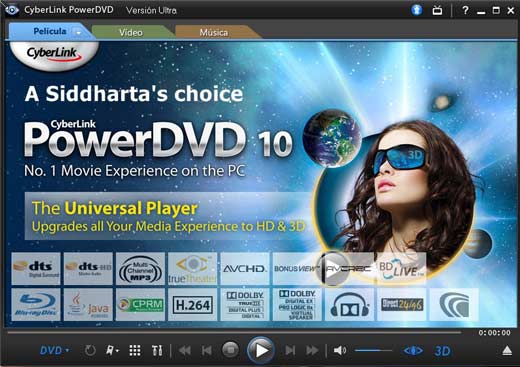
Task: Click the dts Digital Surround badge
Action: (36, 269)
